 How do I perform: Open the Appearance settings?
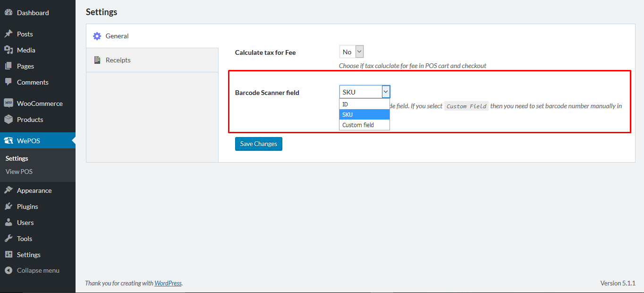click(x=33, y=190)
